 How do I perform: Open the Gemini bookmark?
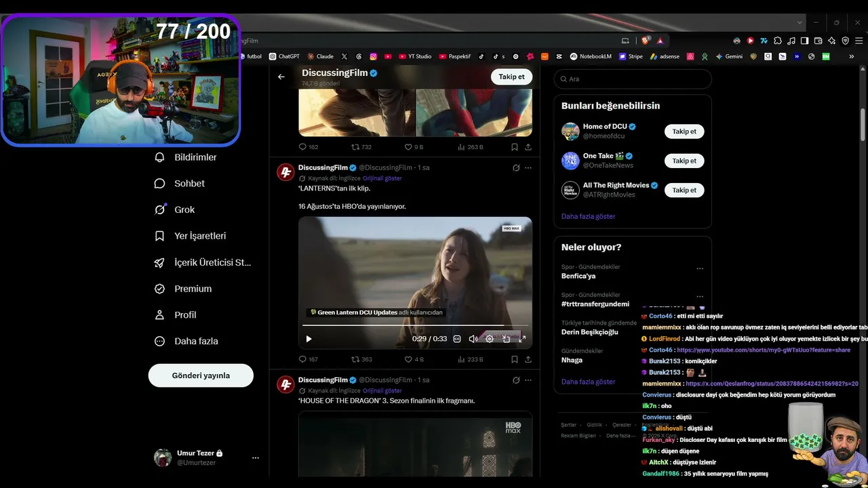(729, 56)
